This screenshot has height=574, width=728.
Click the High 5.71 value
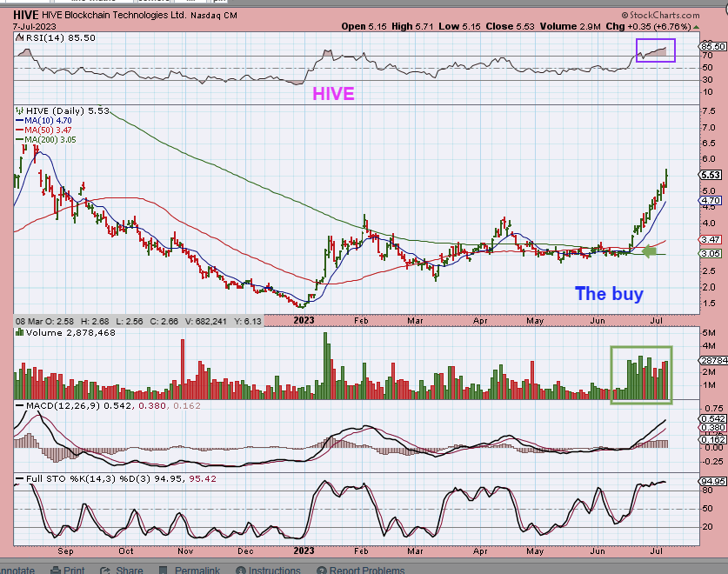pos(412,26)
